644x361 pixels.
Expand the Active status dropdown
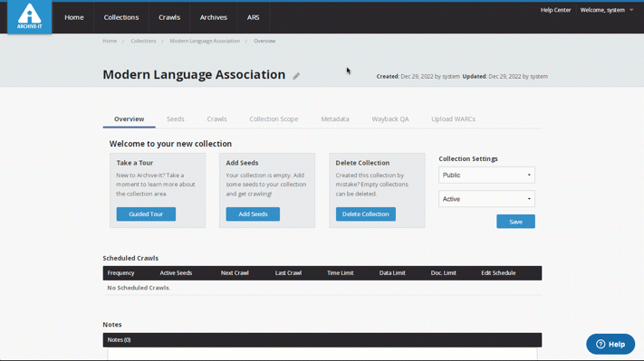486,199
